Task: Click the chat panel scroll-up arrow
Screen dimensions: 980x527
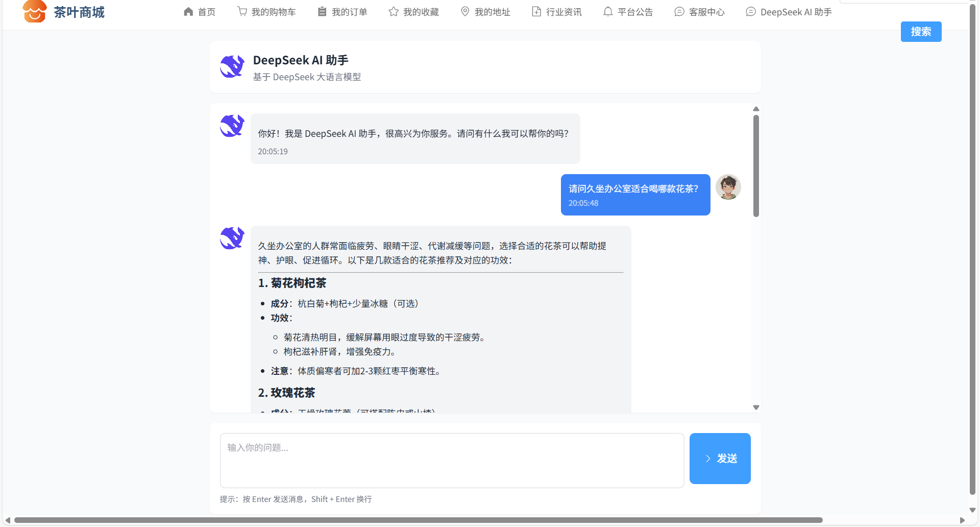Action: (756, 109)
